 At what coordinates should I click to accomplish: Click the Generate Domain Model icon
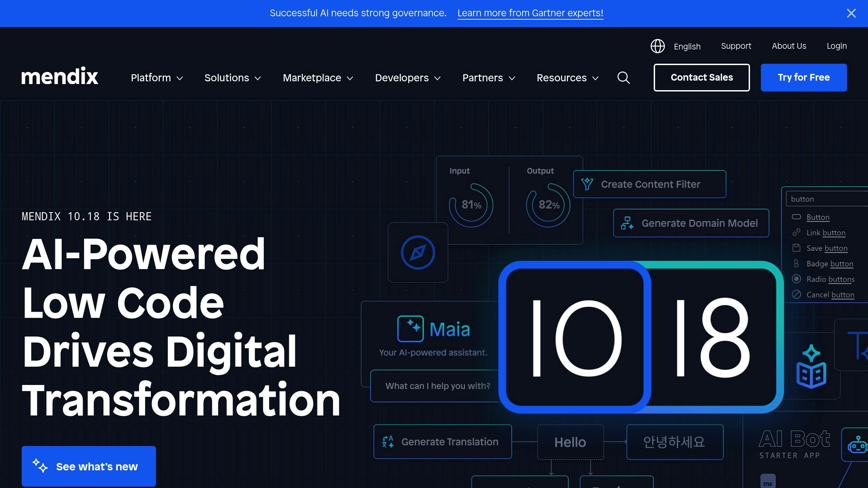coord(627,223)
